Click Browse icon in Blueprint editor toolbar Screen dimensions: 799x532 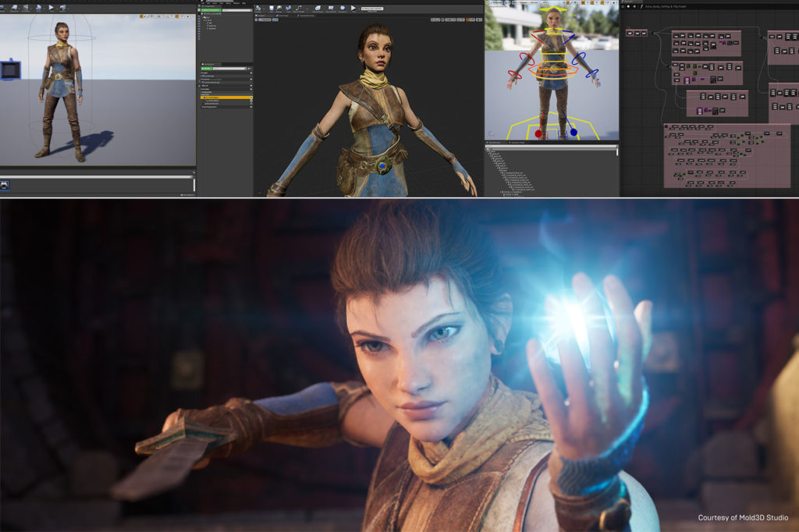(x=279, y=8)
